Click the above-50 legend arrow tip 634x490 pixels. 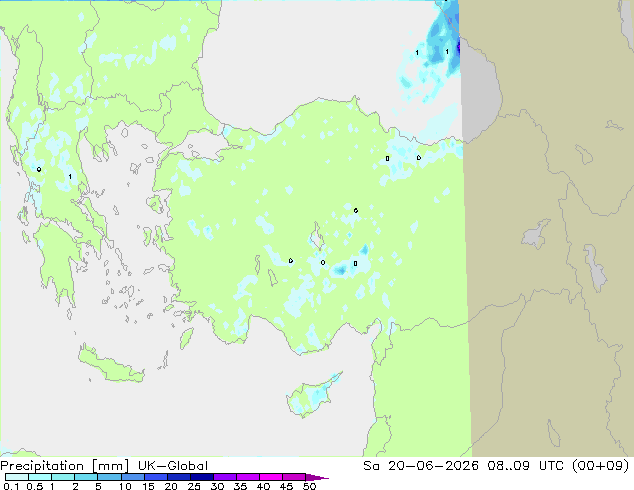(x=317, y=477)
